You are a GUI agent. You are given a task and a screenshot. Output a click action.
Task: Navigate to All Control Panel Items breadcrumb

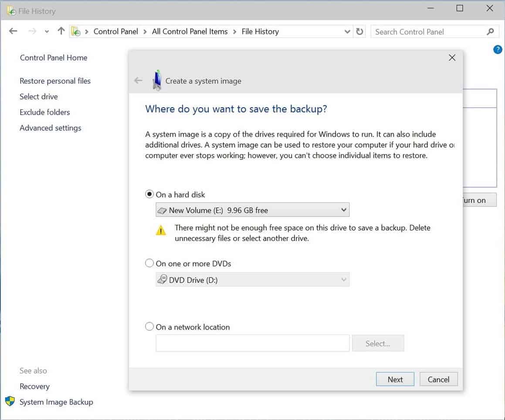click(190, 31)
